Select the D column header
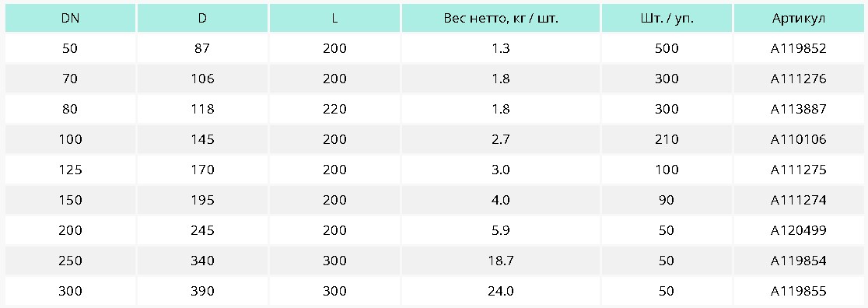 pos(202,18)
